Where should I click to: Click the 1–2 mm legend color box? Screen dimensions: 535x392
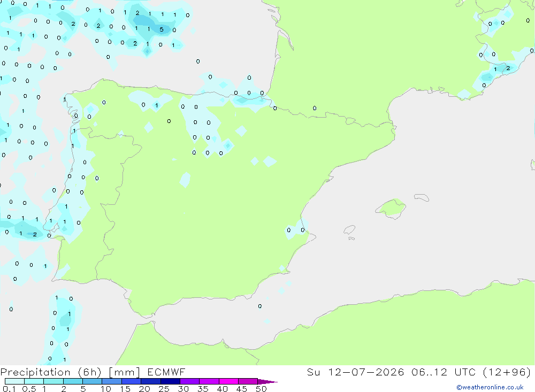(x=53, y=381)
